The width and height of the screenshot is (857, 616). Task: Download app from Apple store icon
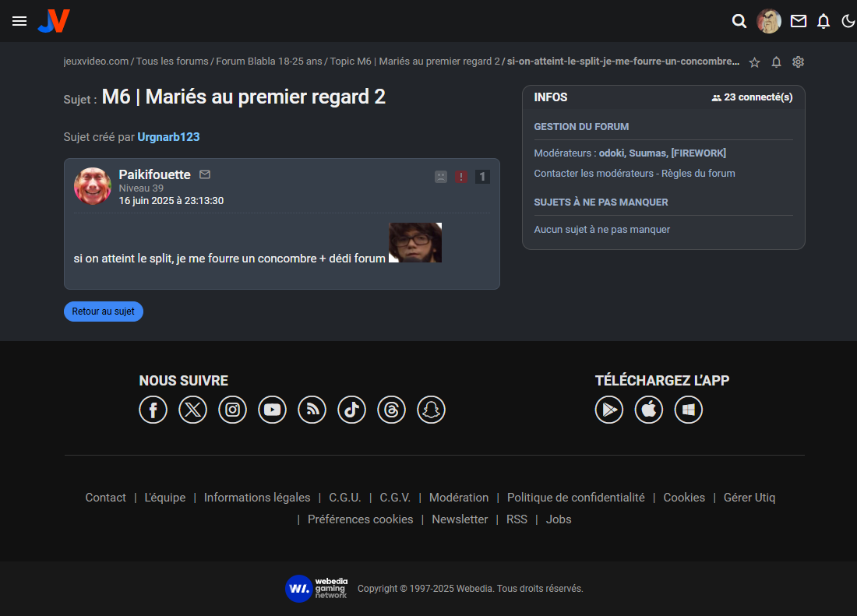649,410
